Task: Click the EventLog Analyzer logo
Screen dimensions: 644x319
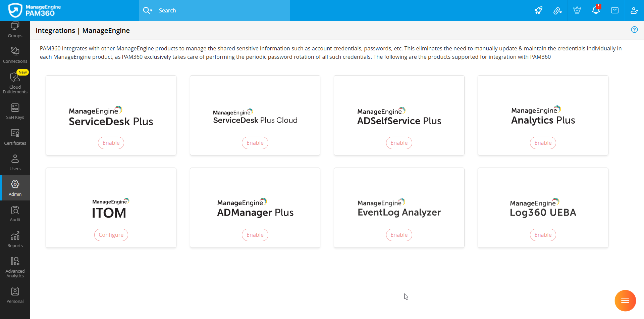Action: (x=399, y=208)
